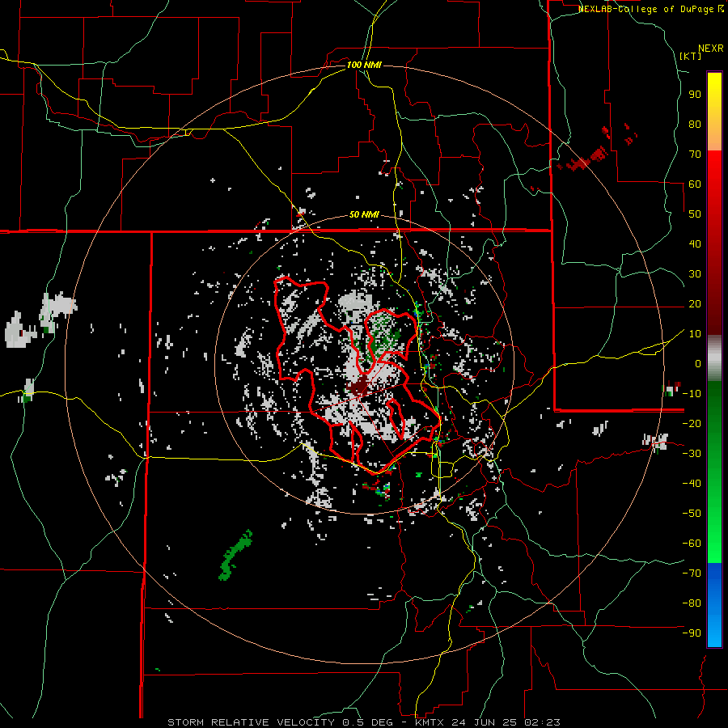Click the 02:23 timestamp text

tap(542, 722)
